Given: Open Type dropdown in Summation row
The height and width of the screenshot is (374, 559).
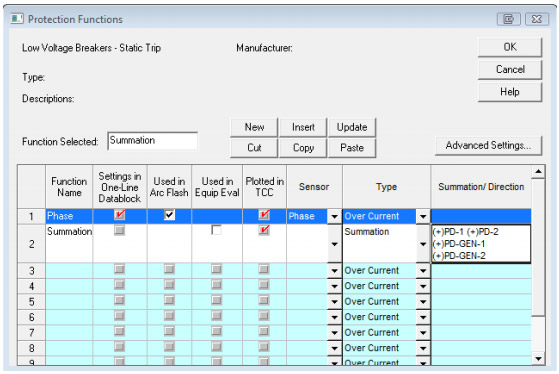Looking at the screenshot, I should pos(423,244).
